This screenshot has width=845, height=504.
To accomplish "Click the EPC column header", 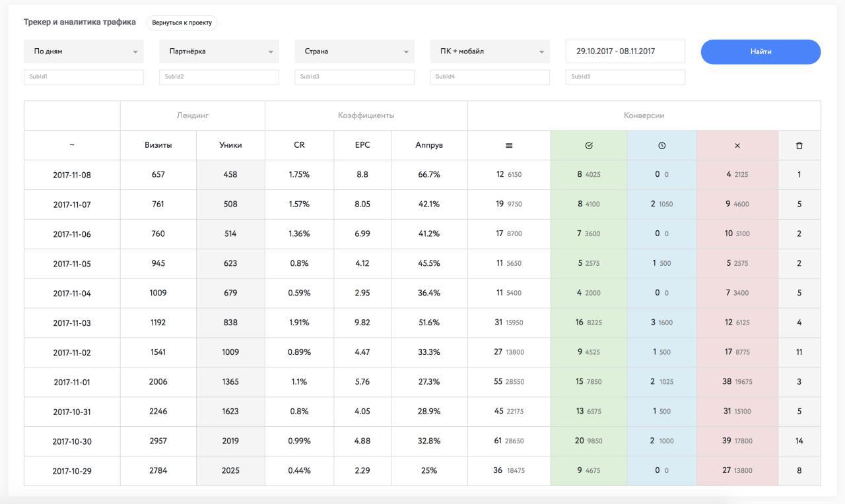I will (x=362, y=145).
